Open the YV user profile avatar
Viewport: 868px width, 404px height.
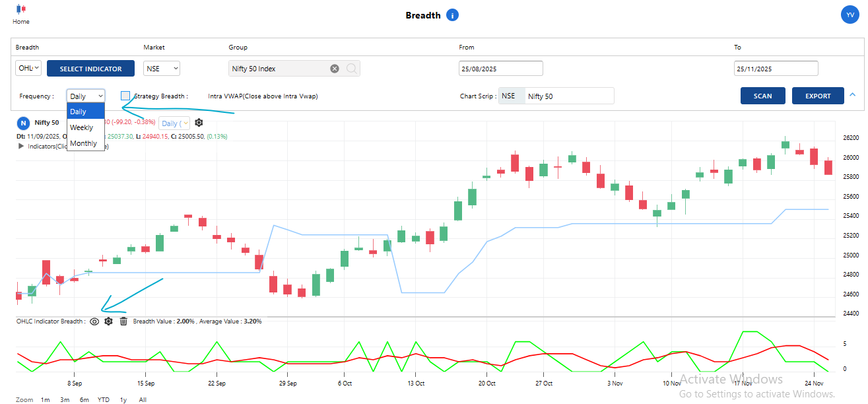848,15
